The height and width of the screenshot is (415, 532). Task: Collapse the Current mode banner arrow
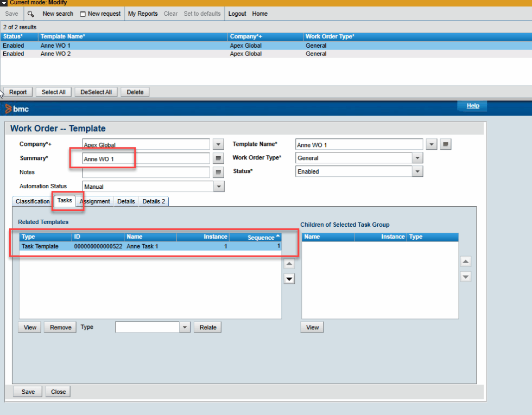point(4,3)
